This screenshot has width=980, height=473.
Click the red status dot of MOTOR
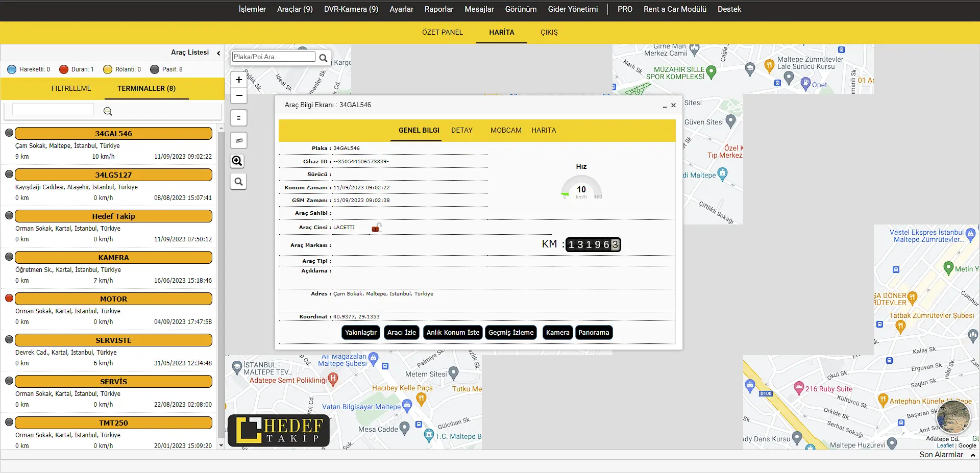[9, 298]
